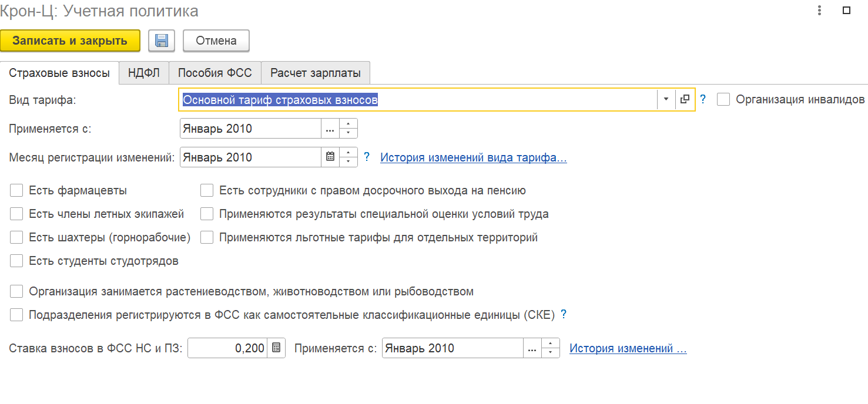The height and width of the screenshot is (404, 868).
Task: Click the help icon next to СКЕ checkbox
Action: pos(564,314)
